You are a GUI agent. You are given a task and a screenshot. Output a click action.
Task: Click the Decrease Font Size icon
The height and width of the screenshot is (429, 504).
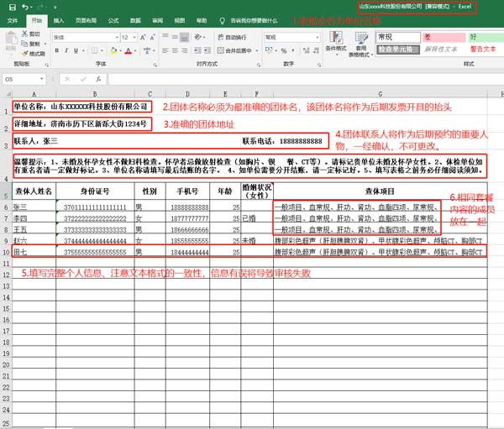click(153, 38)
